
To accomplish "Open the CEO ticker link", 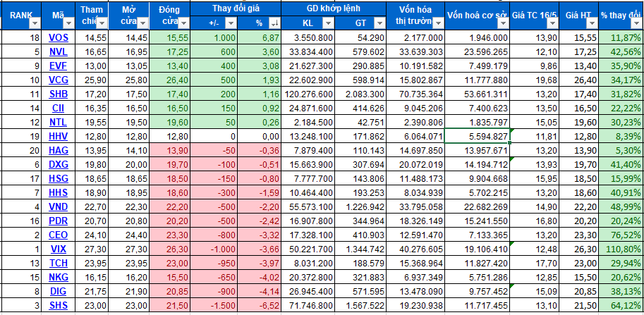I will click(x=59, y=235).
